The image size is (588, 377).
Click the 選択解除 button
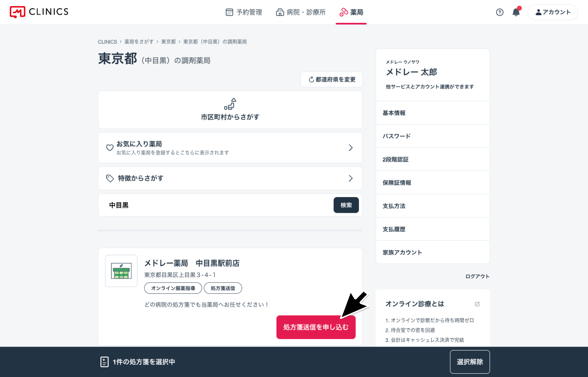pyautogui.click(x=470, y=362)
